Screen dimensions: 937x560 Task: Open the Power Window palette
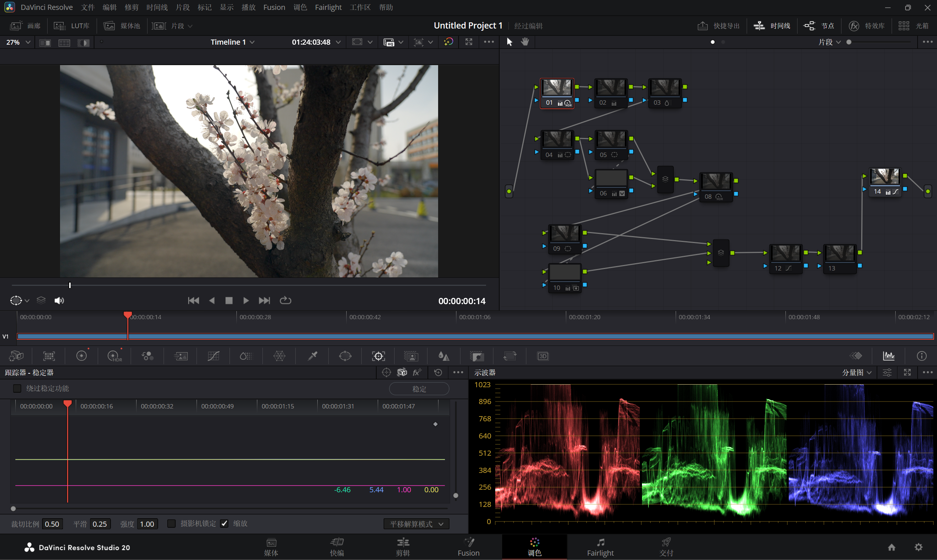coord(345,356)
